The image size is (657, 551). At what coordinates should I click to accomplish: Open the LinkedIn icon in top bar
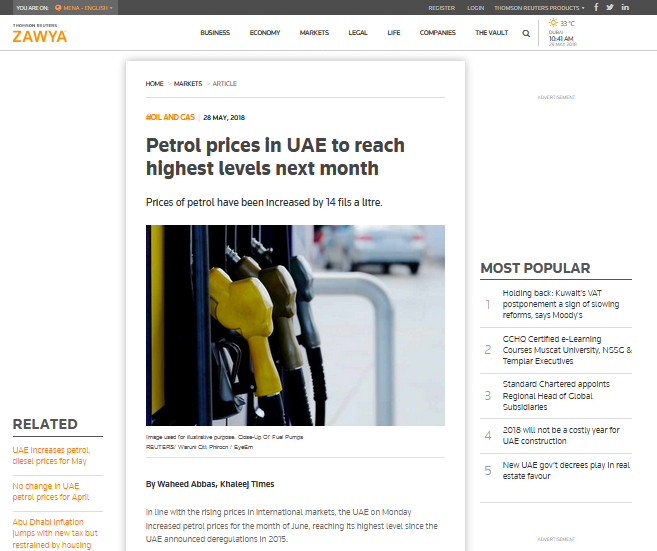click(625, 7)
